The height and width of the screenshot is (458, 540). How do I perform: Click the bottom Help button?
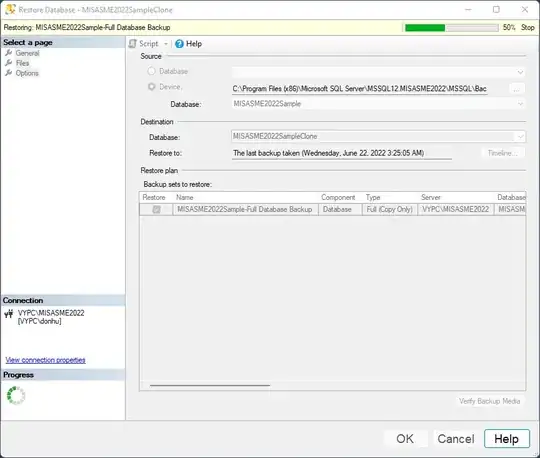(506, 439)
